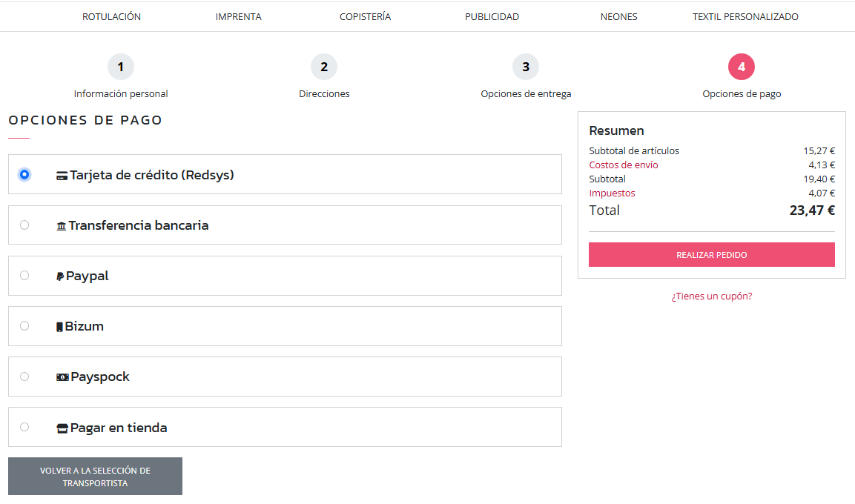This screenshot has height=504, width=855.
Task: Click the credit card icon beside Redsys
Action: pyautogui.click(x=62, y=176)
